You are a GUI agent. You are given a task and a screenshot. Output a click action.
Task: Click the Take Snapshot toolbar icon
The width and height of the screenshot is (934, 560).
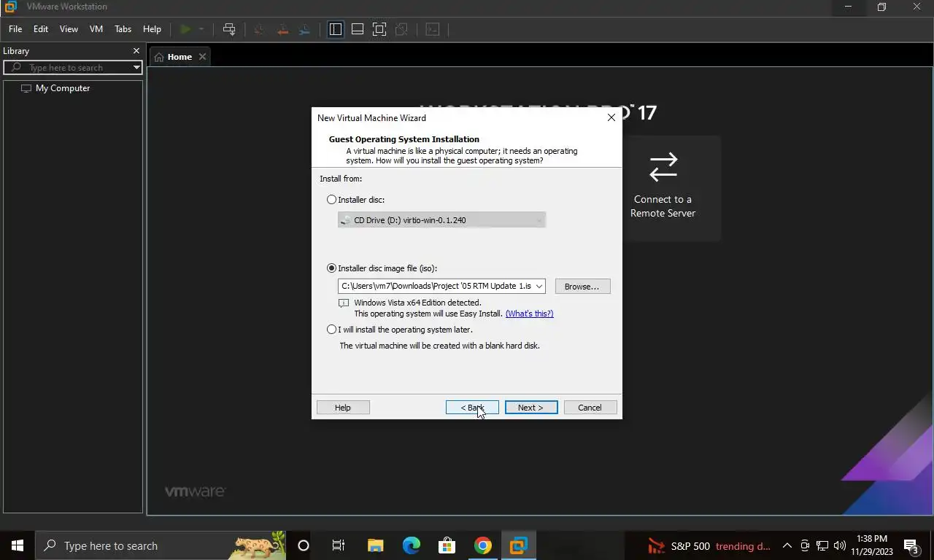click(x=259, y=29)
